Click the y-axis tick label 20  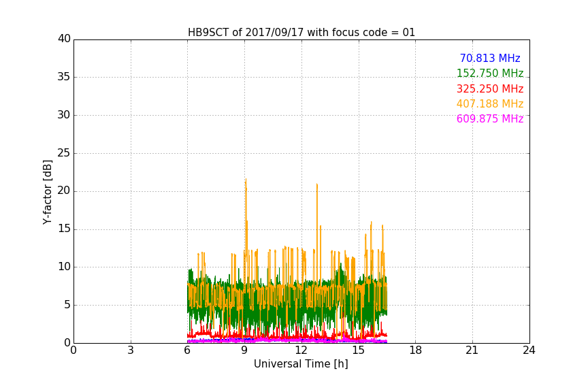[x=64, y=191]
